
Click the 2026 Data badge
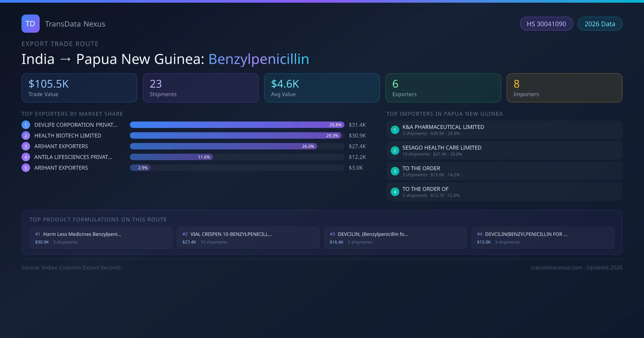[x=600, y=24]
